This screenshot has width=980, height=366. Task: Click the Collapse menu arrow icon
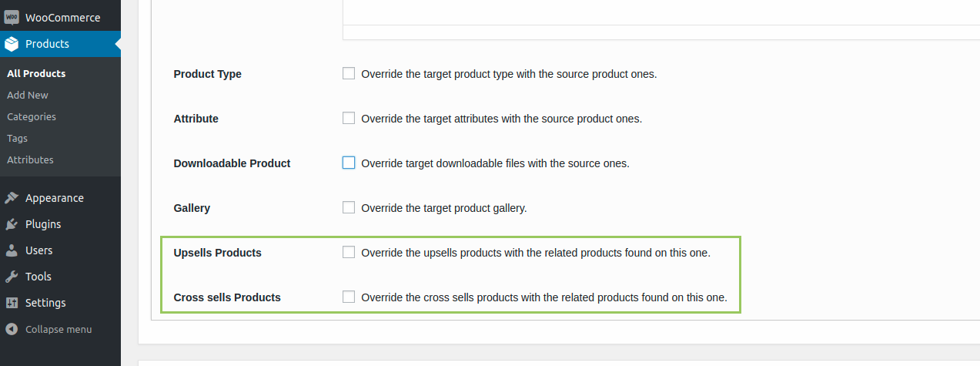click(12, 329)
